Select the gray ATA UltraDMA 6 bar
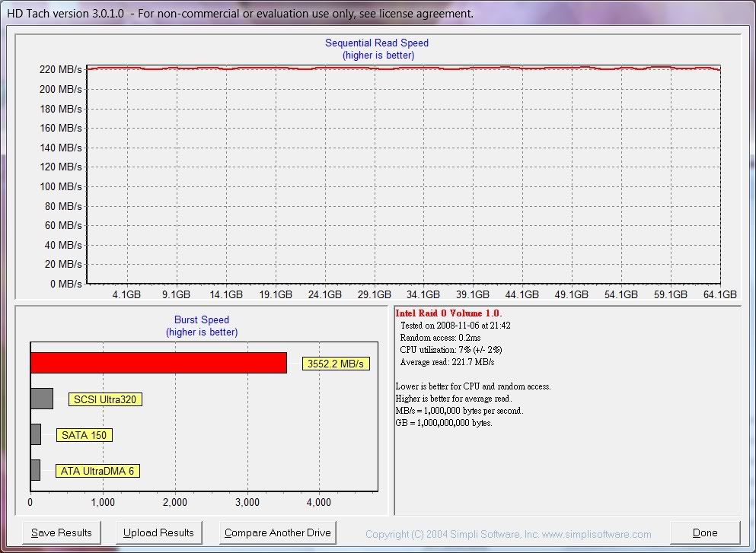The width and height of the screenshot is (756, 553). coord(35,469)
